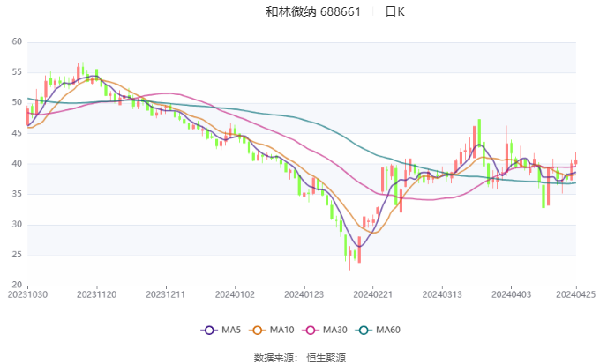This screenshot has height=364, width=600.
Task: Click the 数据来源 caption text
Action: coord(273,358)
